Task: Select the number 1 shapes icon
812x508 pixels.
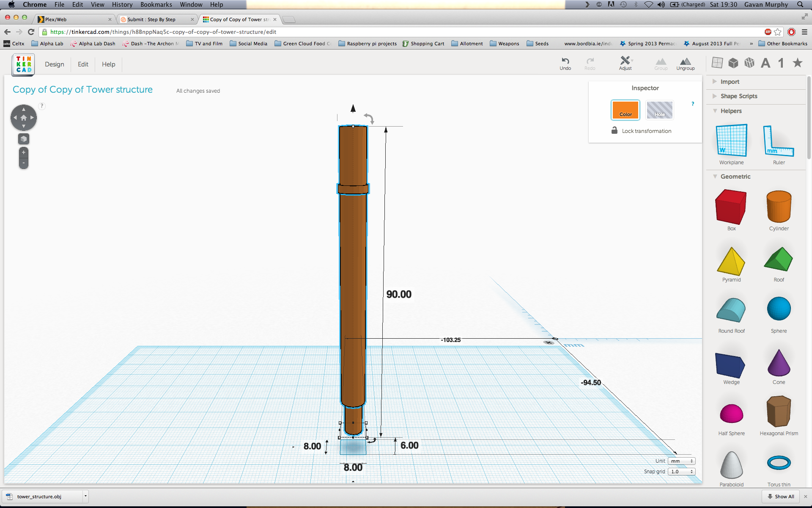Action: pyautogui.click(x=781, y=63)
